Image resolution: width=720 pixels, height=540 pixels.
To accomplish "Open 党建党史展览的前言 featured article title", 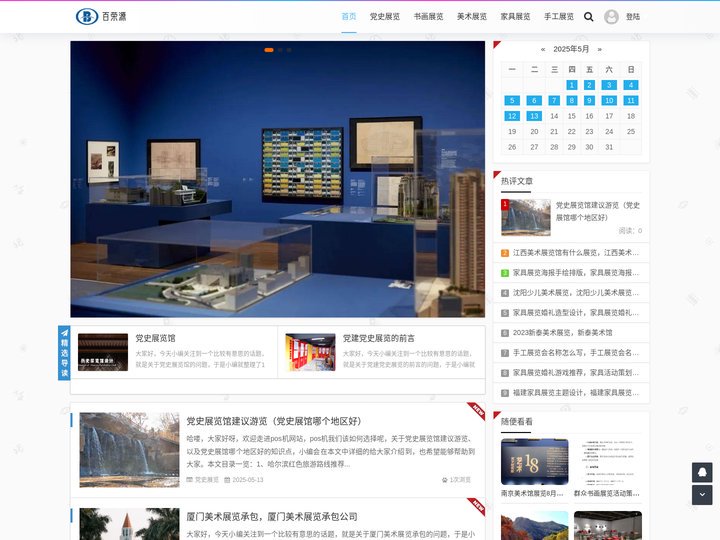I will click(x=379, y=338).
